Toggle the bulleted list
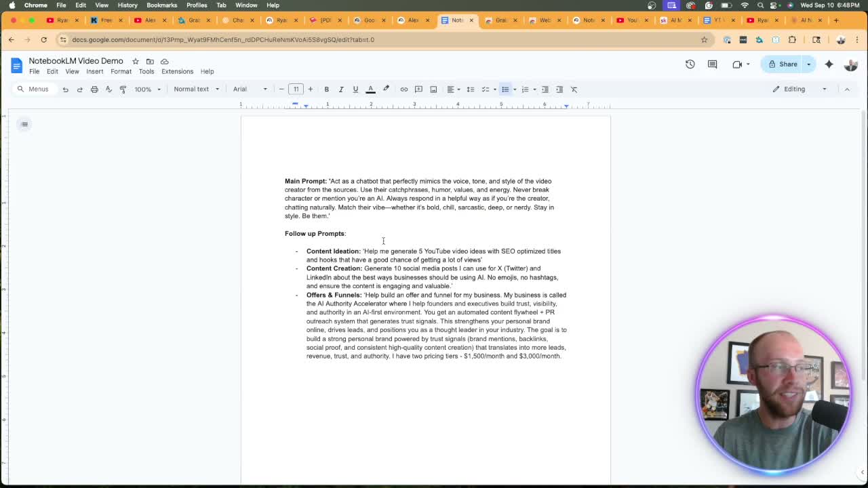This screenshot has height=488, width=868. 505,89
